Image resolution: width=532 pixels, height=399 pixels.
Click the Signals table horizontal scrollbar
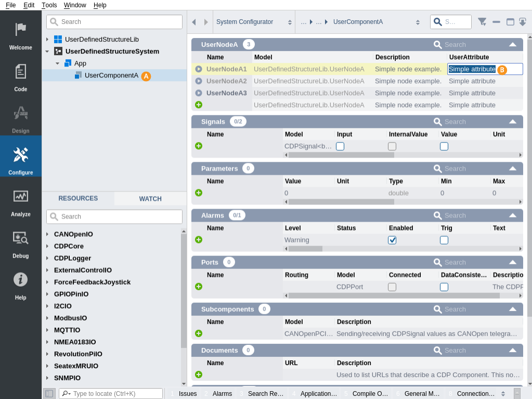341,155
